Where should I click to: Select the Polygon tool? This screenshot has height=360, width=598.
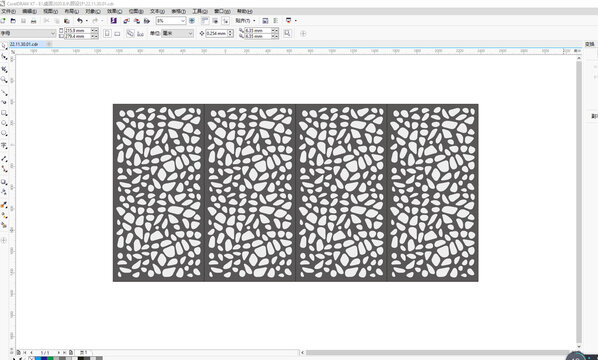[x=4, y=133]
